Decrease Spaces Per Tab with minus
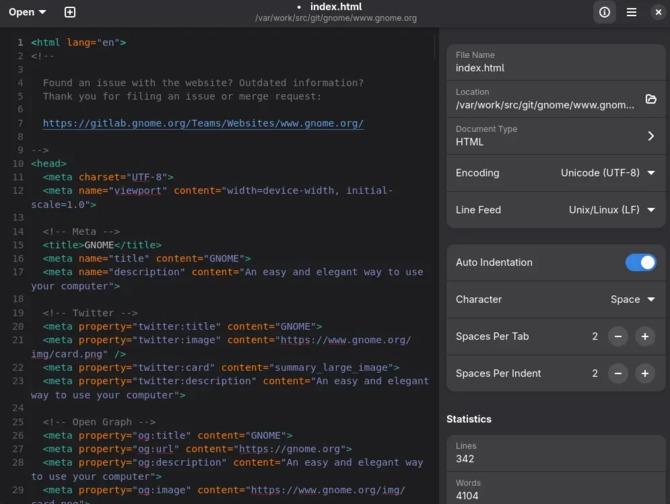 617,337
